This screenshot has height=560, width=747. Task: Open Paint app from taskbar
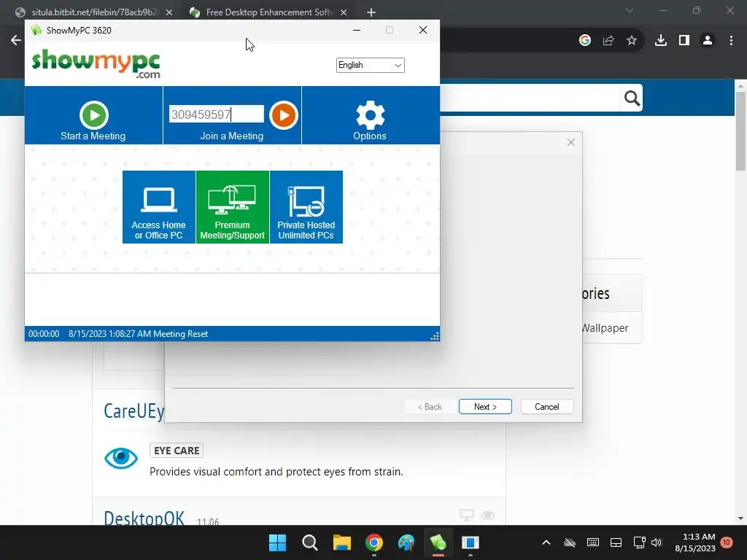pos(406,542)
